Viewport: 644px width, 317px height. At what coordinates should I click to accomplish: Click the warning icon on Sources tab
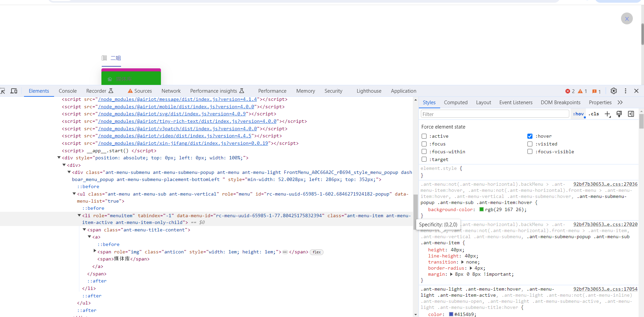[130, 91]
